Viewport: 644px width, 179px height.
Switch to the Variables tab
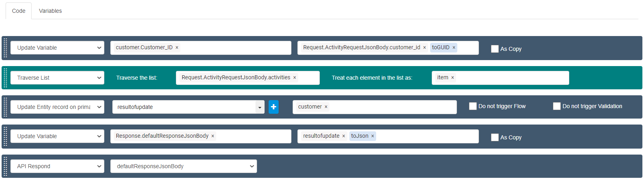[50, 11]
